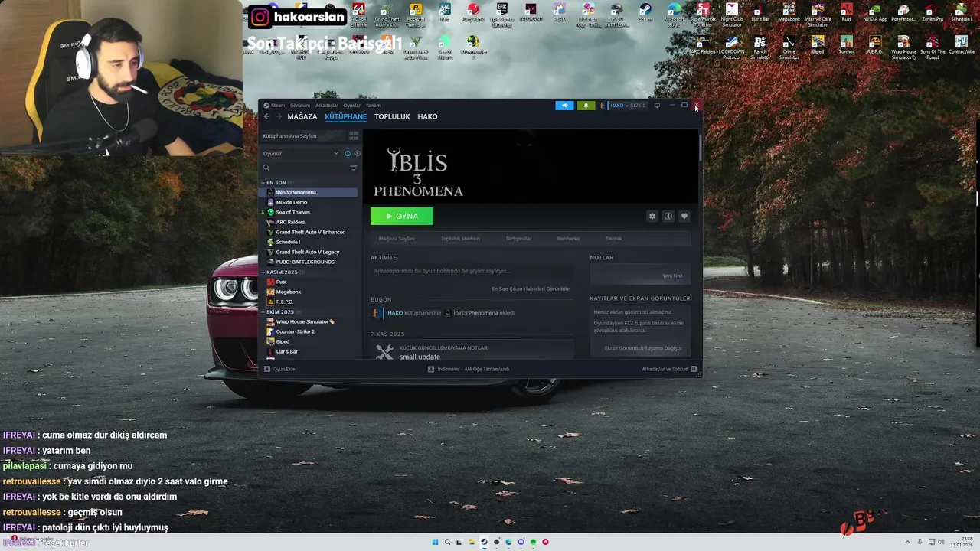Open NVIDIA App desktop shortcut
The height and width of the screenshot is (551, 980).
875,13
